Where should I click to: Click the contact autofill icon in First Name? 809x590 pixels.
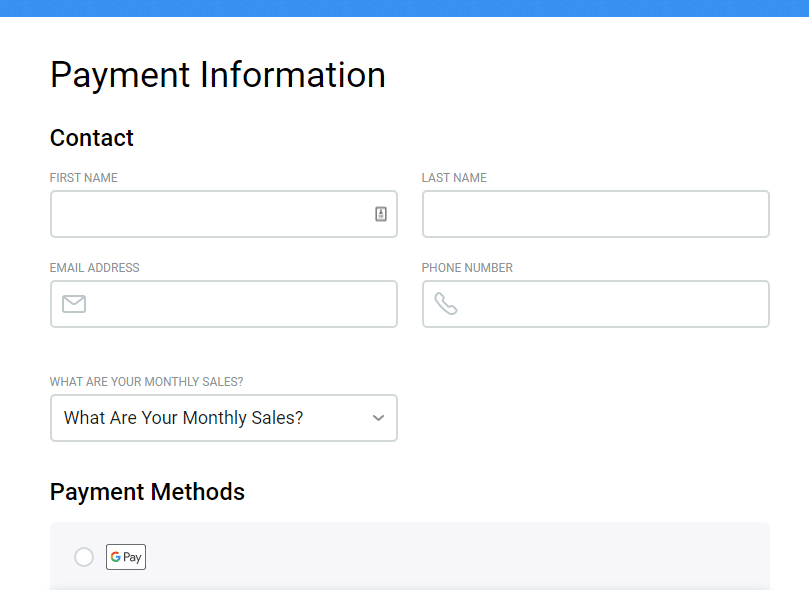pyautogui.click(x=381, y=214)
